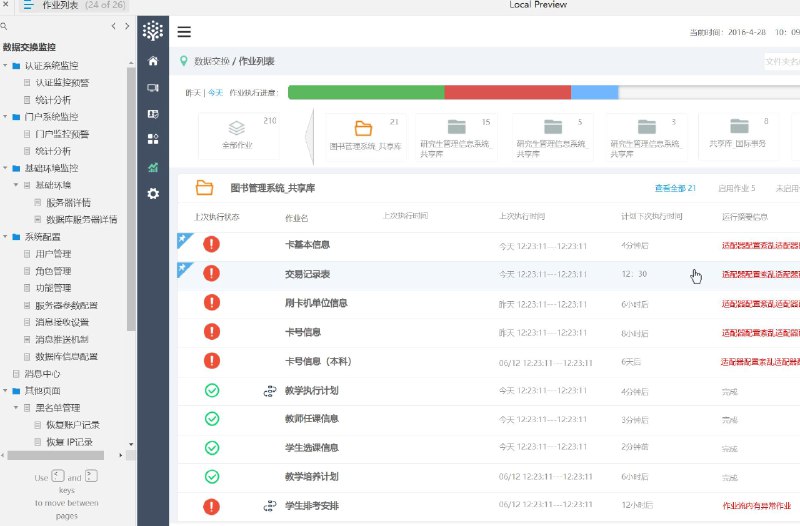Collapse the 门户系统监控 tree folder
800x526 pixels.
pyautogui.click(x=5, y=117)
